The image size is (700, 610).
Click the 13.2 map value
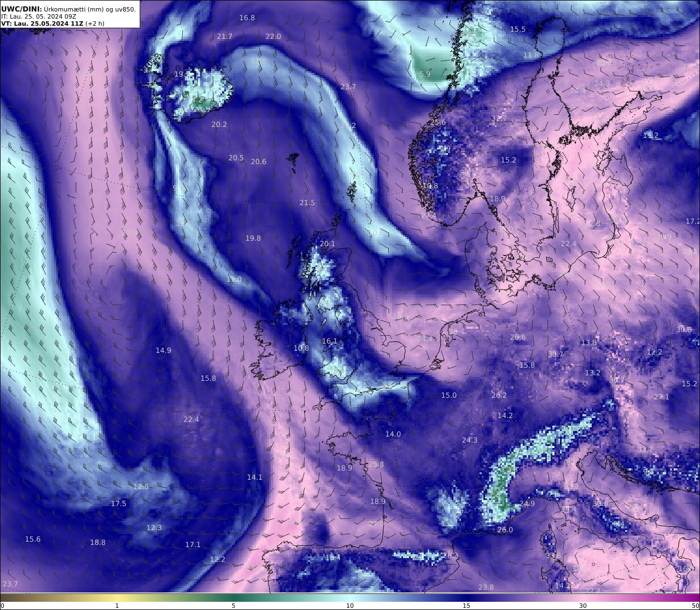(593, 373)
